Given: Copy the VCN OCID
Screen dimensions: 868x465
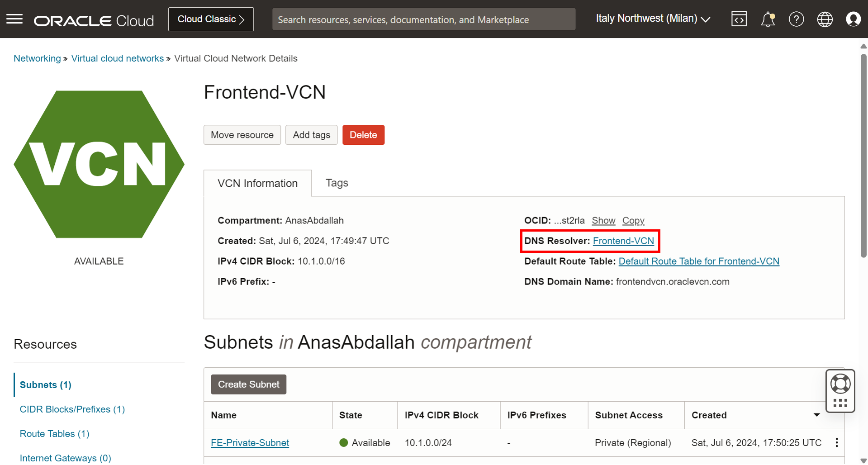Looking at the screenshot, I should (633, 220).
